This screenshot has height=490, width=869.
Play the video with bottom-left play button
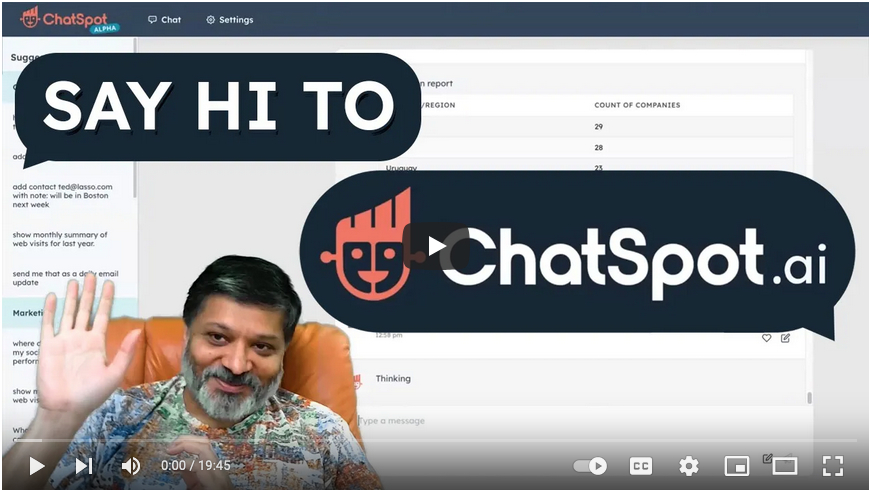(37, 466)
